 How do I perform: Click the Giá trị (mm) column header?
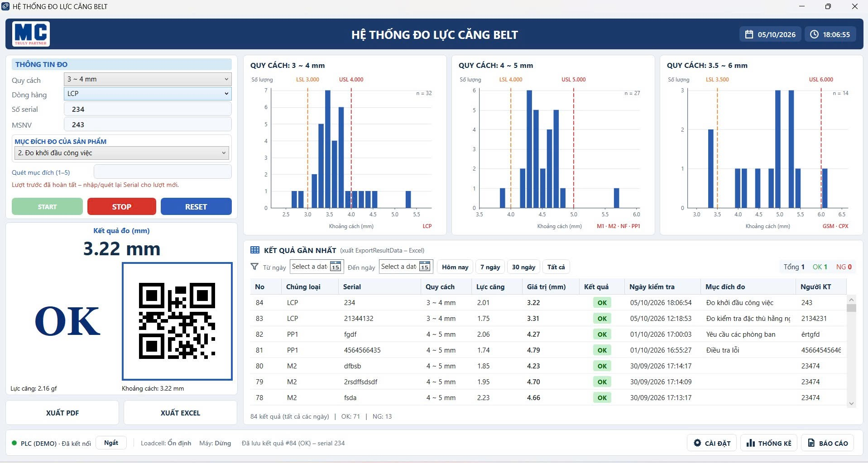point(550,286)
